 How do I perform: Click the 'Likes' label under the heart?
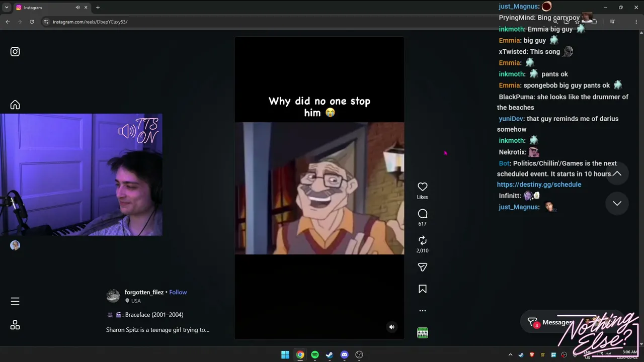423,197
